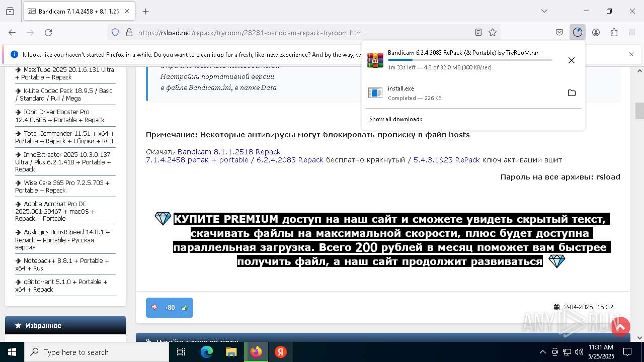
Task: Dismiss the Firefox refresh notification bar
Action: point(631,54)
